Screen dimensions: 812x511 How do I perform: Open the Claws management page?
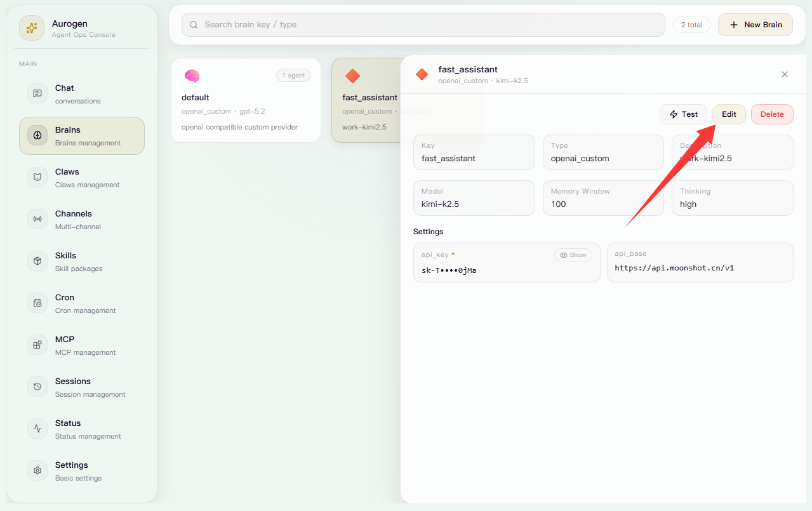coord(82,178)
